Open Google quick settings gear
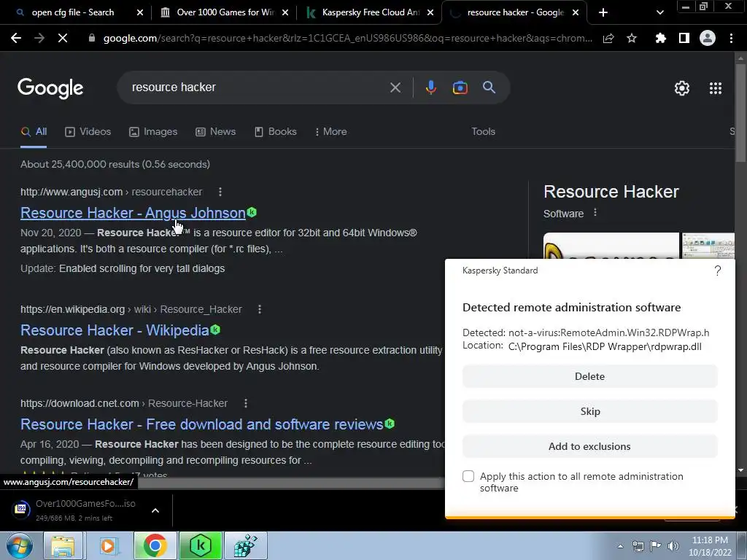This screenshot has width=747, height=560. pyautogui.click(x=682, y=88)
